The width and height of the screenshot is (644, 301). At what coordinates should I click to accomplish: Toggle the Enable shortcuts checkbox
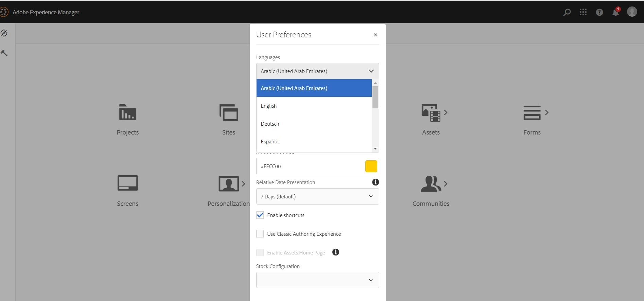(260, 215)
